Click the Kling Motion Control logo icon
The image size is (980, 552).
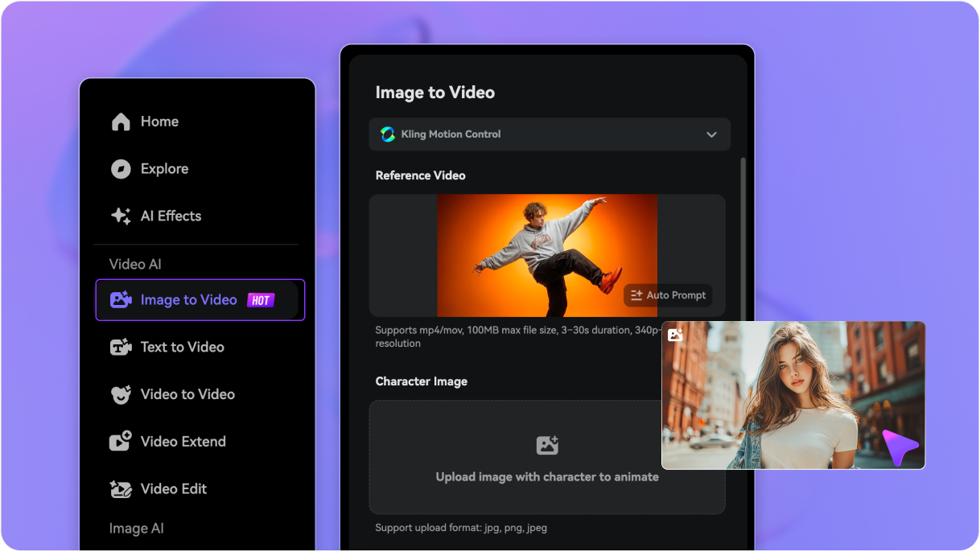click(x=387, y=134)
